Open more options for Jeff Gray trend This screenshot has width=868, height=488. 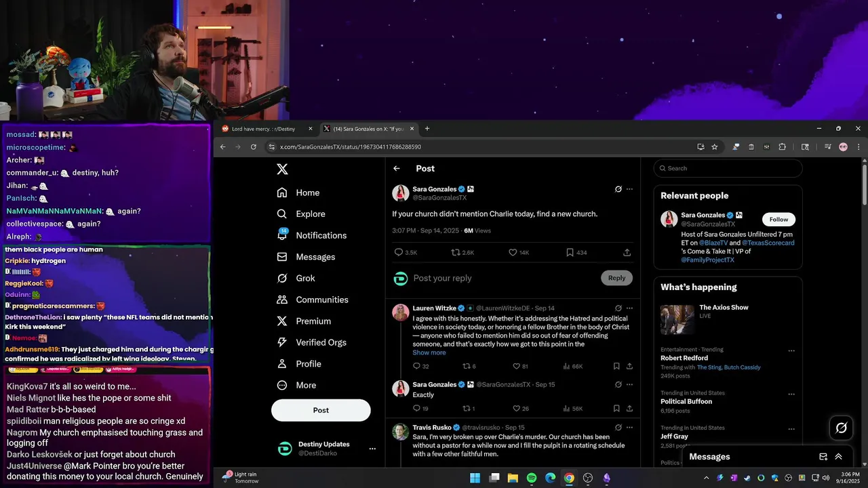[x=791, y=429]
